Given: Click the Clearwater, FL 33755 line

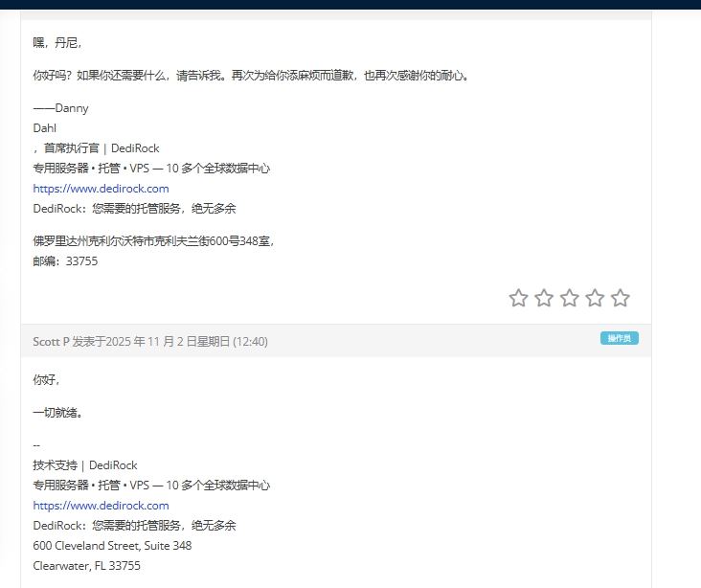Looking at the screenshot, I should (86, 566).
